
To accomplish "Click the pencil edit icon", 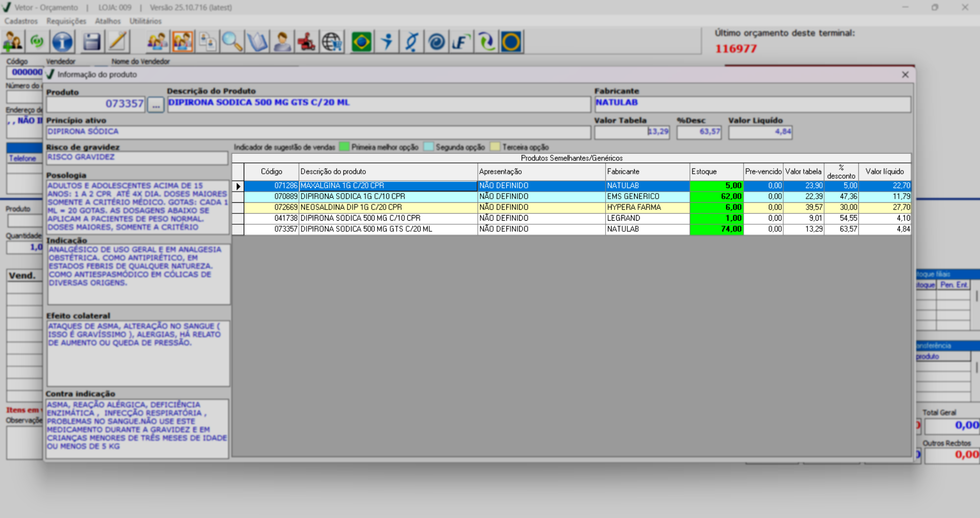I will pyautogui.click(x=118, y=42).
